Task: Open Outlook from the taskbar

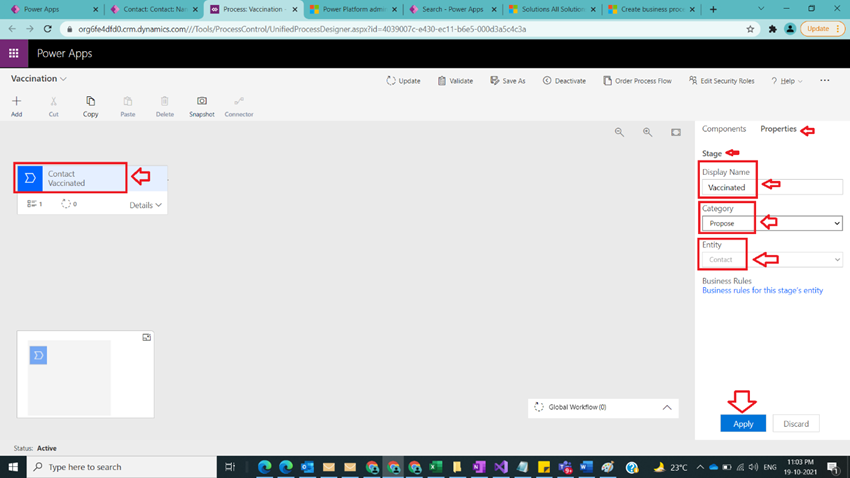Action: pyautogui.click(x=307, y=467)
